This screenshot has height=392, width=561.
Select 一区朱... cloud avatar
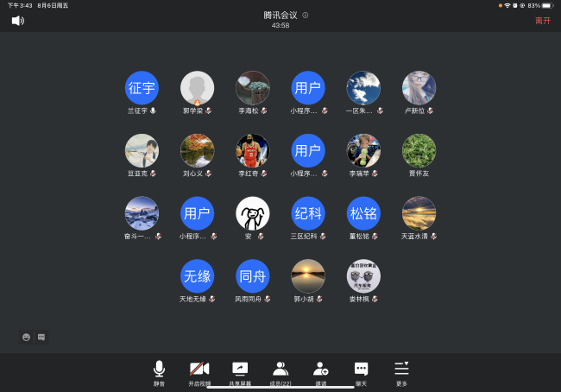(363, 88)
